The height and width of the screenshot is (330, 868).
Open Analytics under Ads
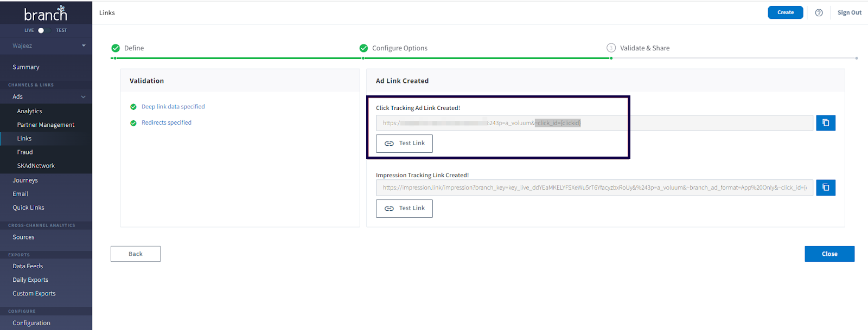coord(29,111)
